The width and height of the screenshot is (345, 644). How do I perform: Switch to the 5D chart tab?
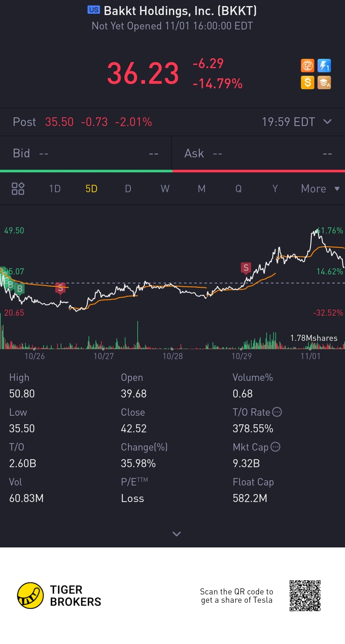[x=91, y=189]
